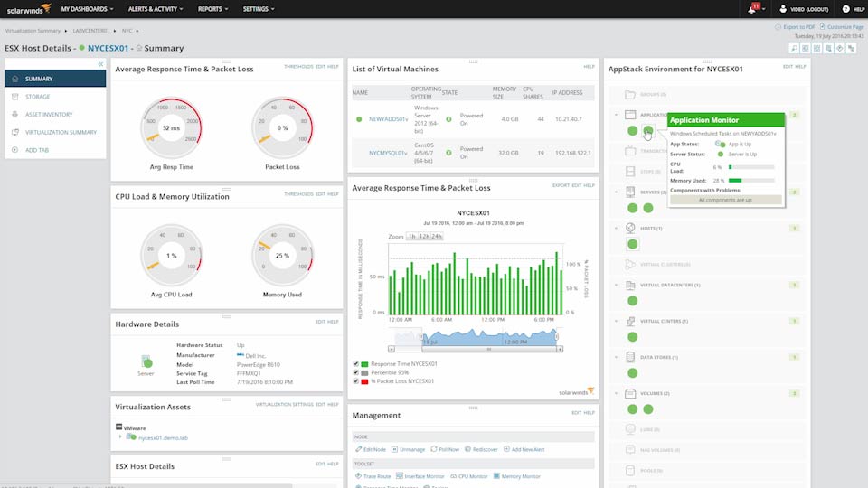Open Settings menu
The image size is (868, 488).
click(258, 9)
